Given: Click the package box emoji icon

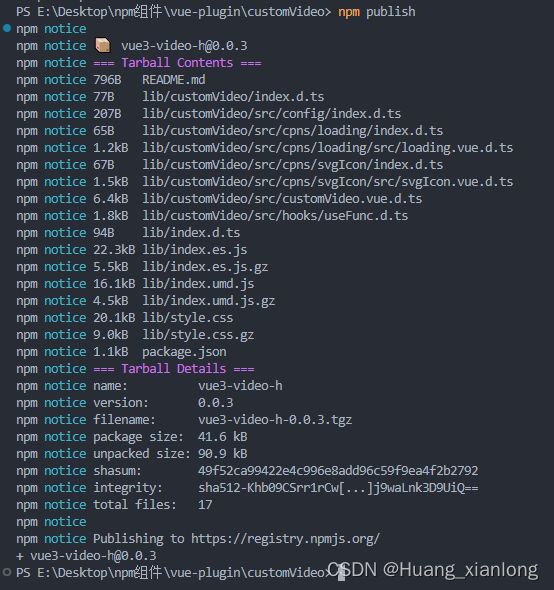Looking at the screenshot, I should (x=103, y=45).
